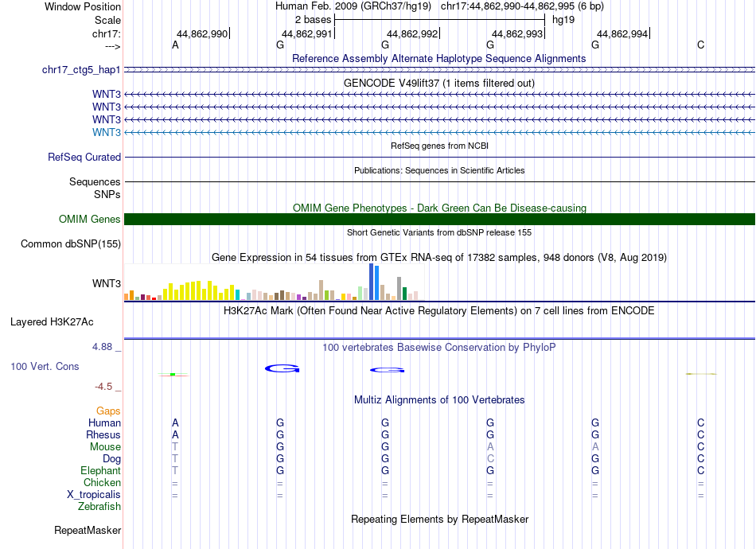Viewport: 756px width, 549px height.
Task: Open Multiz Alignments of 100 Vertebrates title
Action: (439, 399)
